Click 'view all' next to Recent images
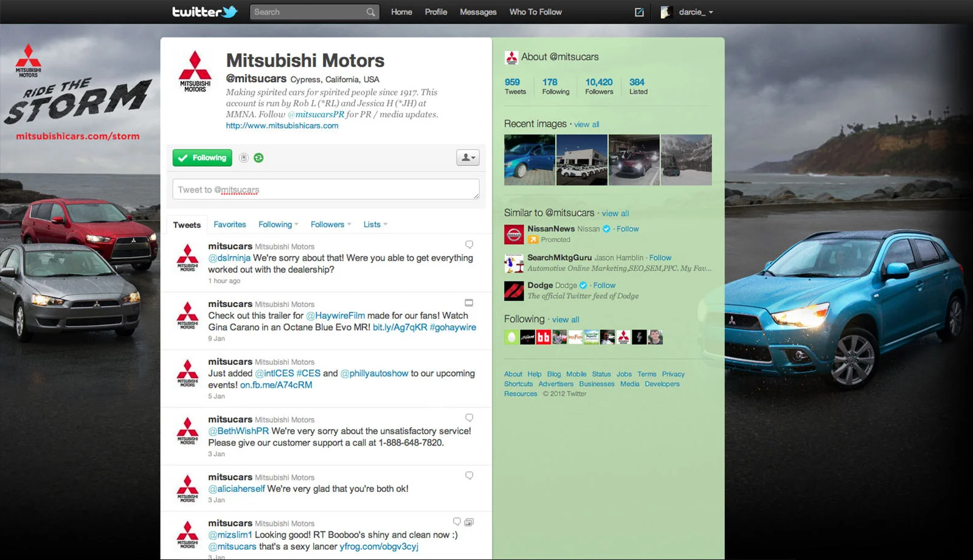Viewport: 973px width, 560px height. coord(587,125)
